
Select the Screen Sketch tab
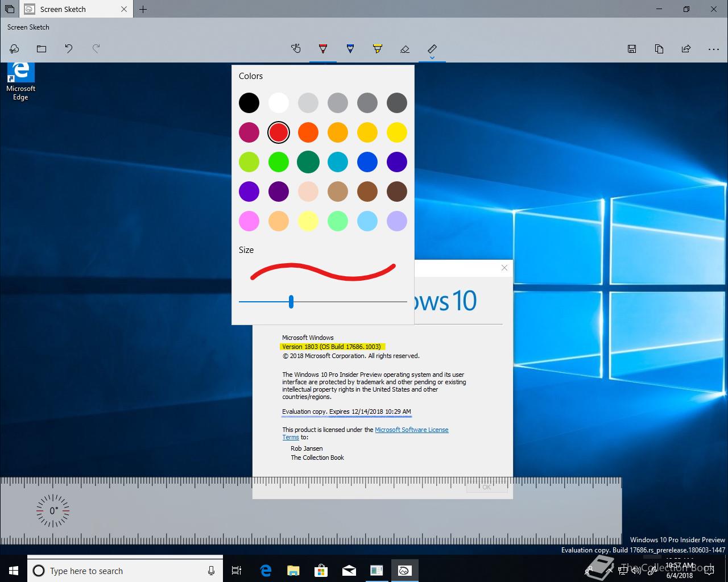click(x=76, y=9)
